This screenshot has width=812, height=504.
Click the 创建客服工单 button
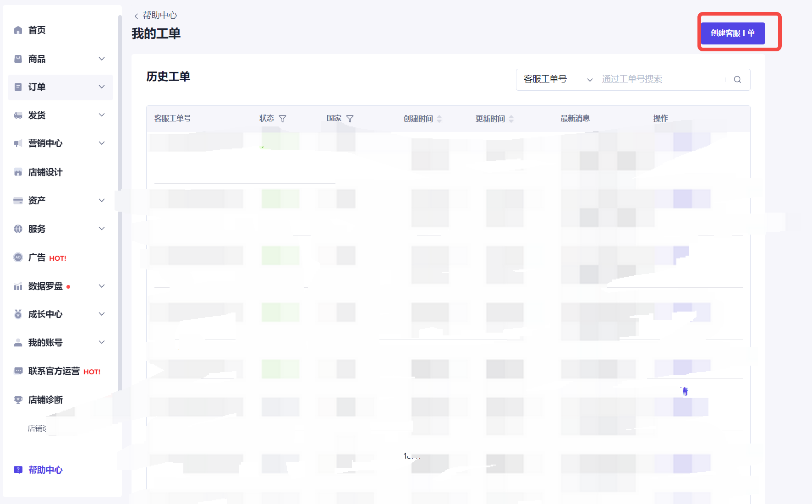pos(732,33)
